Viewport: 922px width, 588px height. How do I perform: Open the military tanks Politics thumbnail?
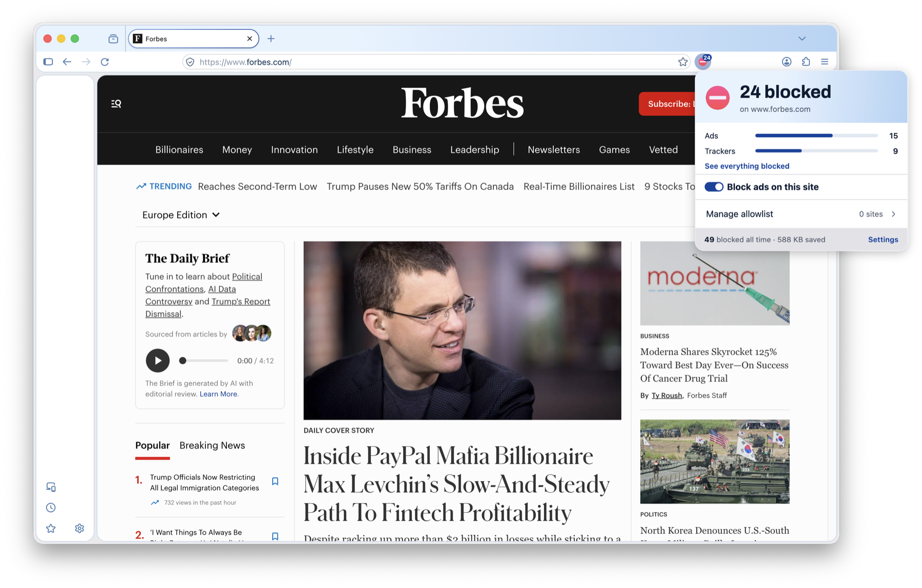[x=715, y=461]
